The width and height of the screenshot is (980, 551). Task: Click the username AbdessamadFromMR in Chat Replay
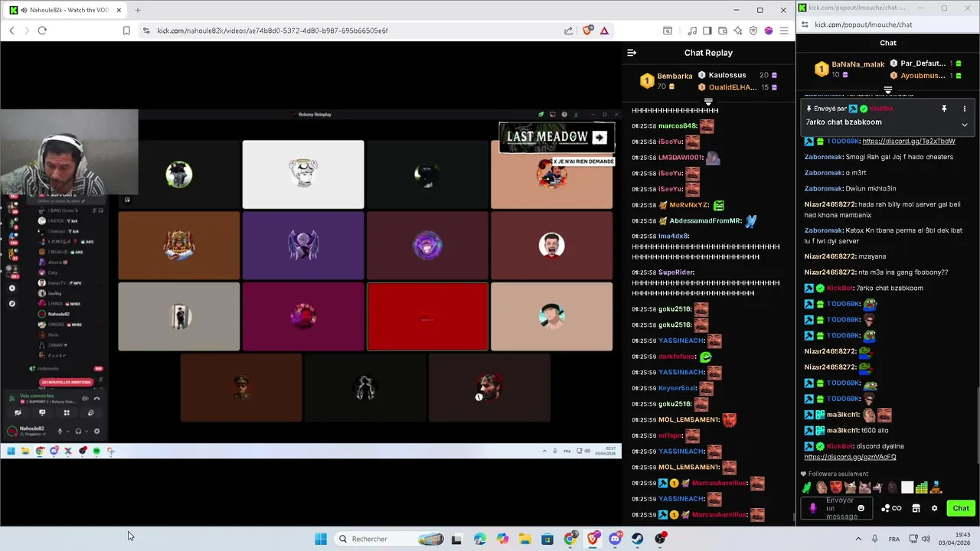coord(705,220)
